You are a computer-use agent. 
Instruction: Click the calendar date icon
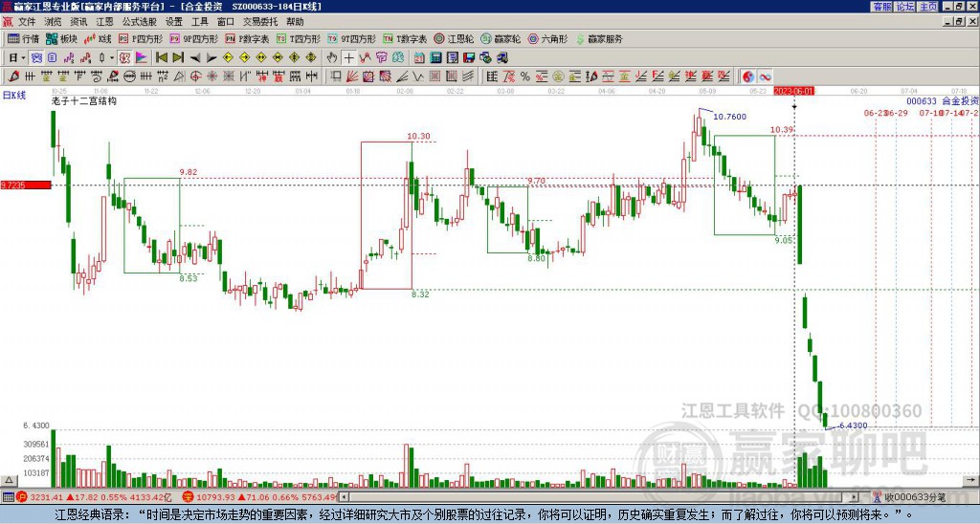click(x=419, y=58)
